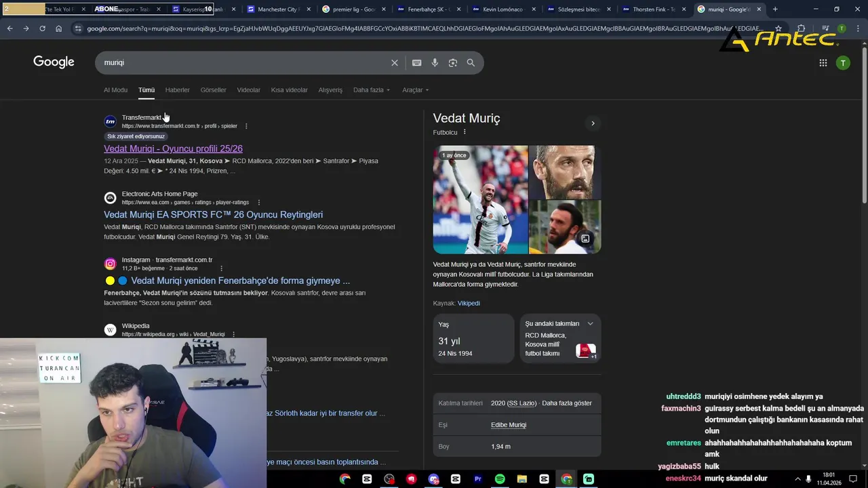The height and width of the screenshot is (488, 868).
Task: Open Spotify from the taskbar
Action: (x=500, y=479)
